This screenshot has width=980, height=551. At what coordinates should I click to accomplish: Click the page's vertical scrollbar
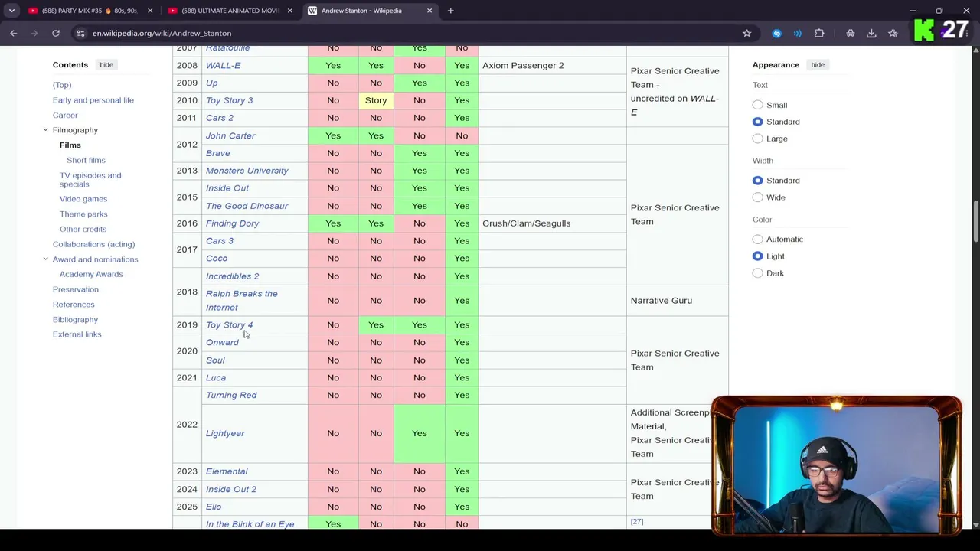[x=975, y=222]
